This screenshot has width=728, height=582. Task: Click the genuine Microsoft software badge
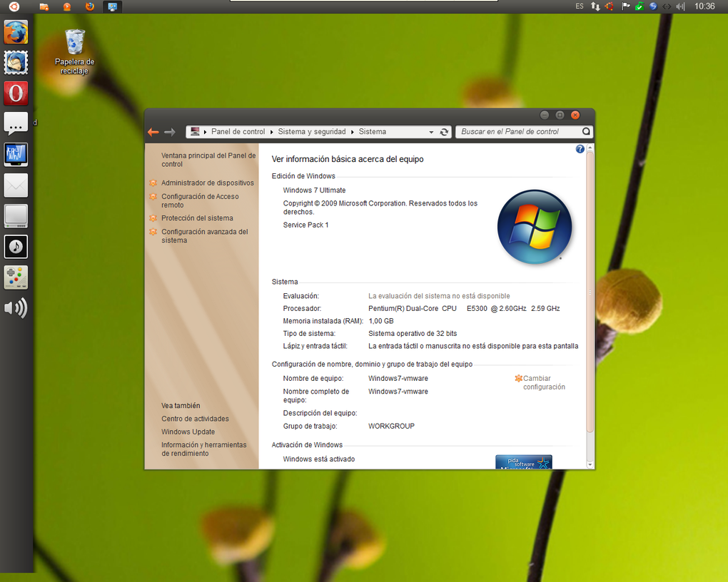click(x=524, y=461)
